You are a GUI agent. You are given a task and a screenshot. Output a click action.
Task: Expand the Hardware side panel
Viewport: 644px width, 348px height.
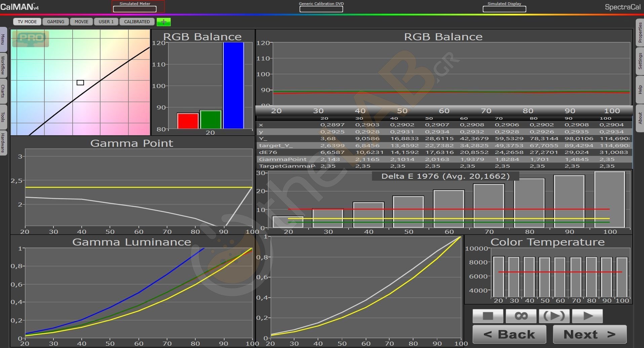tap(3, 142)
